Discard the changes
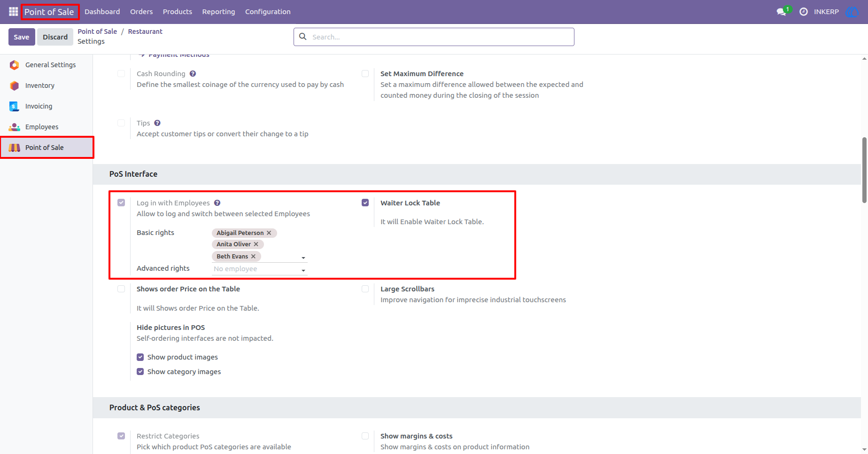This screenshot has width=868, height=454. (55, 37)
